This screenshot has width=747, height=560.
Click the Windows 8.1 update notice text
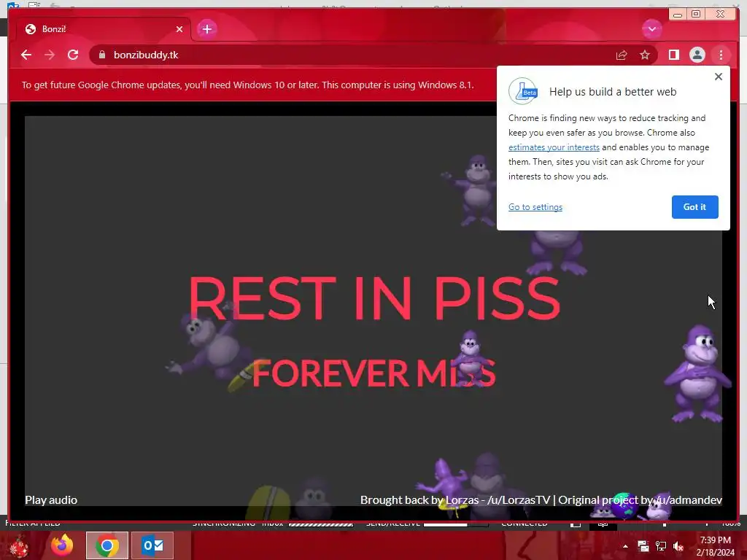(248, 85)
